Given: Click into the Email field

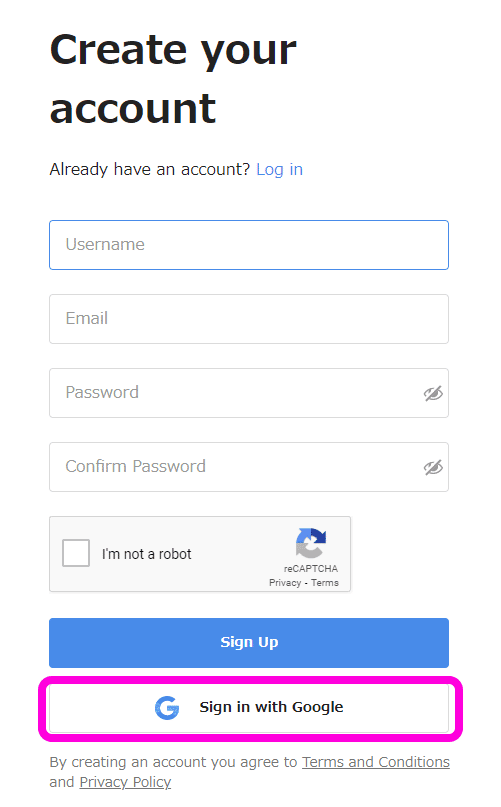Looking at the screenshot, I should point(249,319).
